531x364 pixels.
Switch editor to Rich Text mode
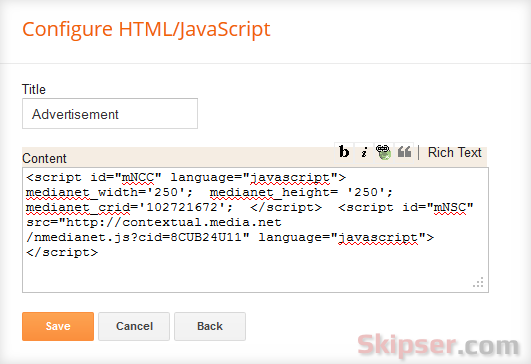coord(454,152)
